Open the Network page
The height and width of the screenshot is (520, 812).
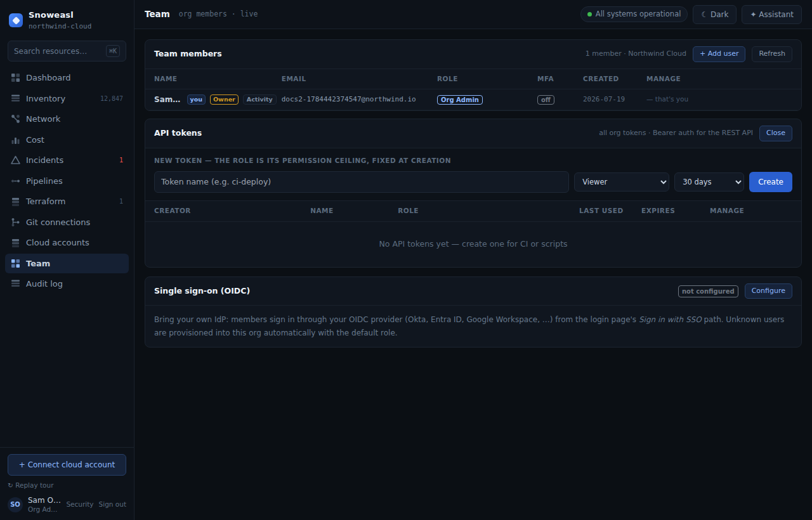67,119
